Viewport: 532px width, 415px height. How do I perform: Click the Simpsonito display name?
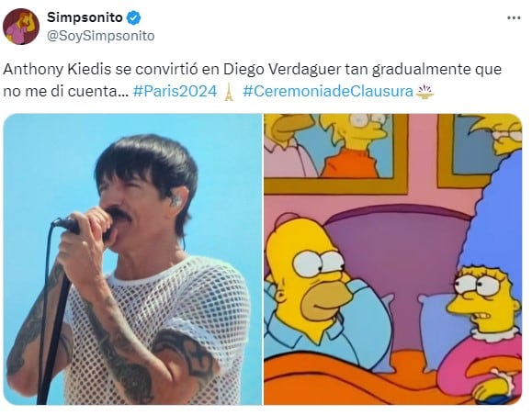pyautogui.click(x=85, y=17)
